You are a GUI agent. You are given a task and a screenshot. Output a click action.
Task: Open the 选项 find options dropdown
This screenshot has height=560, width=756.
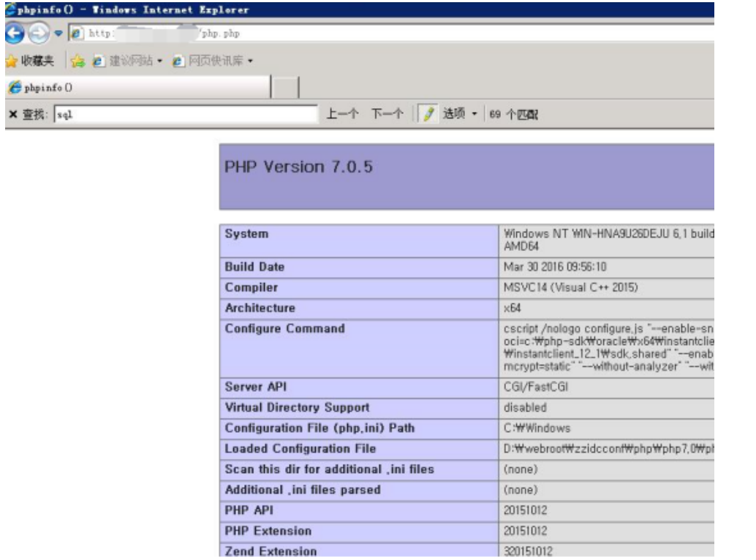(459, 115)
